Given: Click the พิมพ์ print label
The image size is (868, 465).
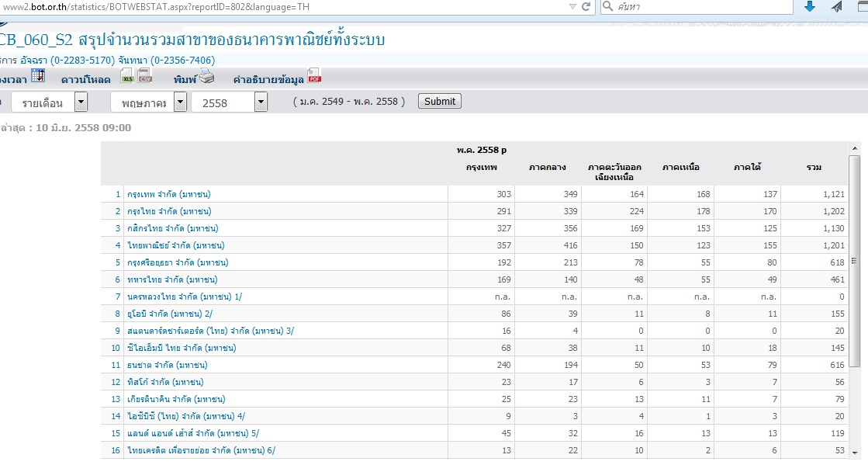Looking at the screenshot, I should point(185,80).
